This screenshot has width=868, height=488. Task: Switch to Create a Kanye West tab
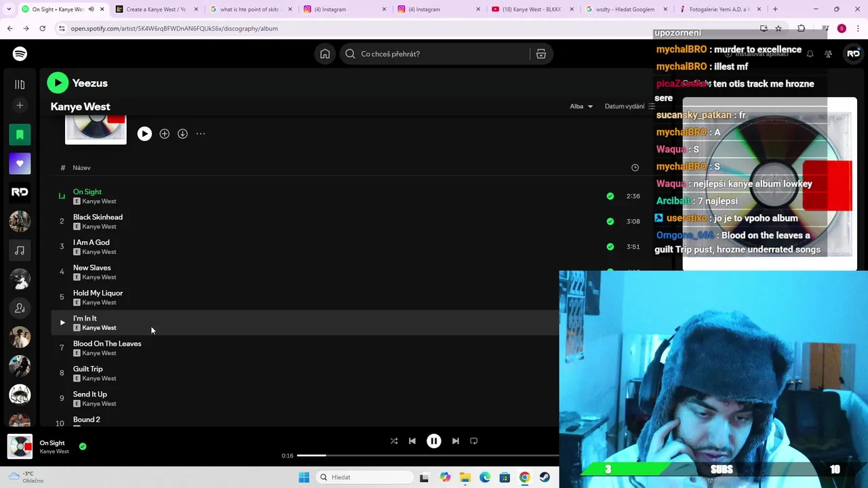point(155,9)
